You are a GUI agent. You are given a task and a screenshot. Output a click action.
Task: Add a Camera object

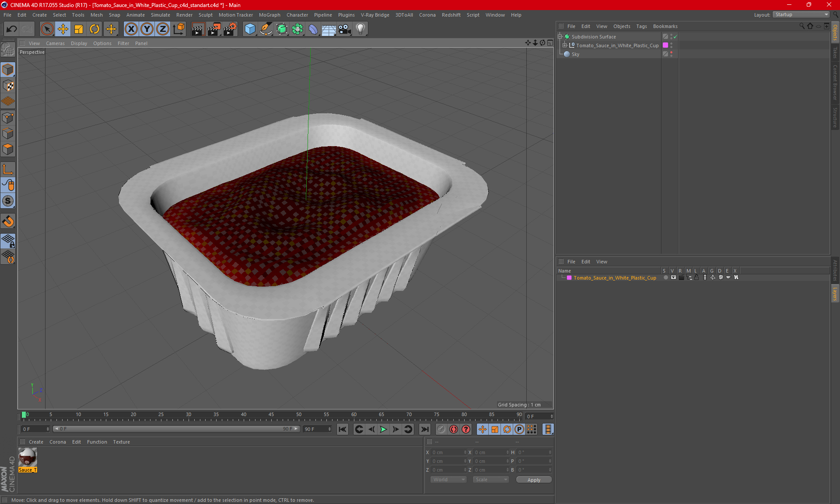(x=345, y=29)
